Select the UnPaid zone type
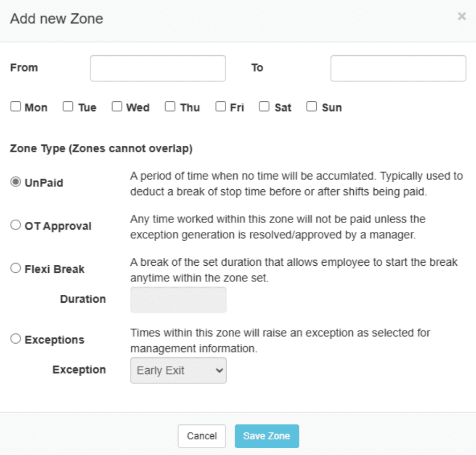 (x=16, y=182)
